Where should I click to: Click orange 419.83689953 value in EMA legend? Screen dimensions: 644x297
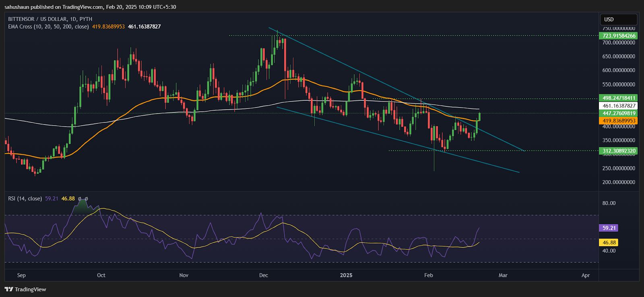pos(109,27)
